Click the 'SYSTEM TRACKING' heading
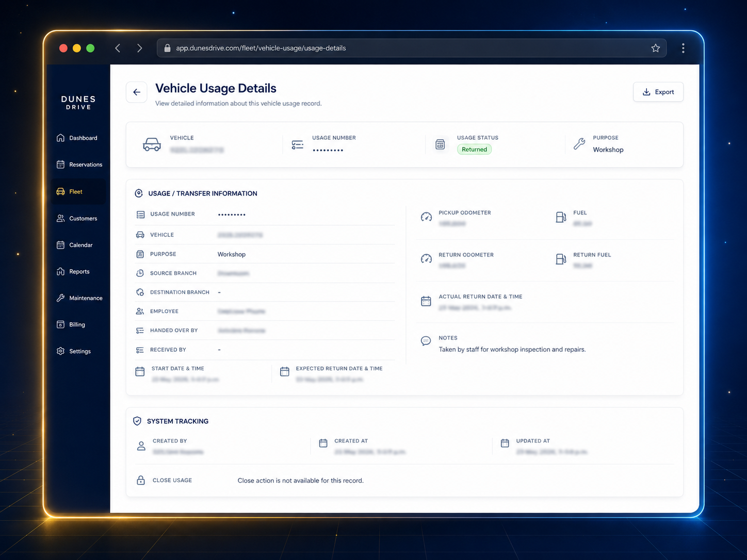This screenshot has height=560, width=747. 178,421
